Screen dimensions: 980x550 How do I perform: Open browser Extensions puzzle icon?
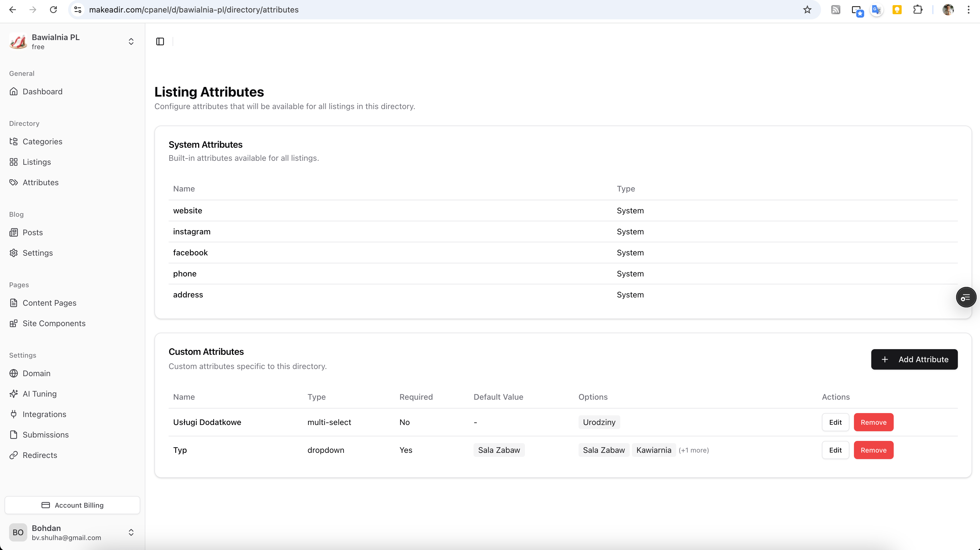[918, 10]
